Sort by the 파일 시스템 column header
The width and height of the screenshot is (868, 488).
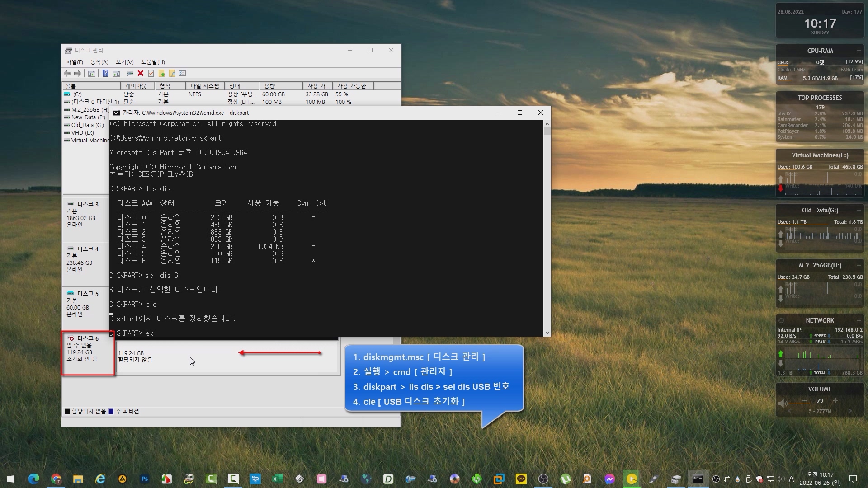click(204, 86)
